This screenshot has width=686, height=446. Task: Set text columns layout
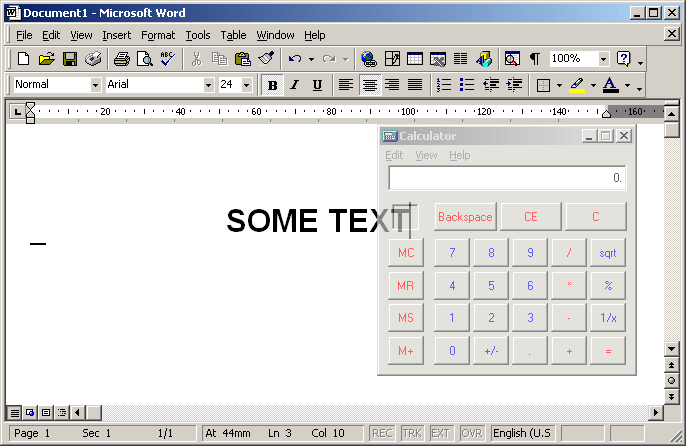(x=460, y=59)
